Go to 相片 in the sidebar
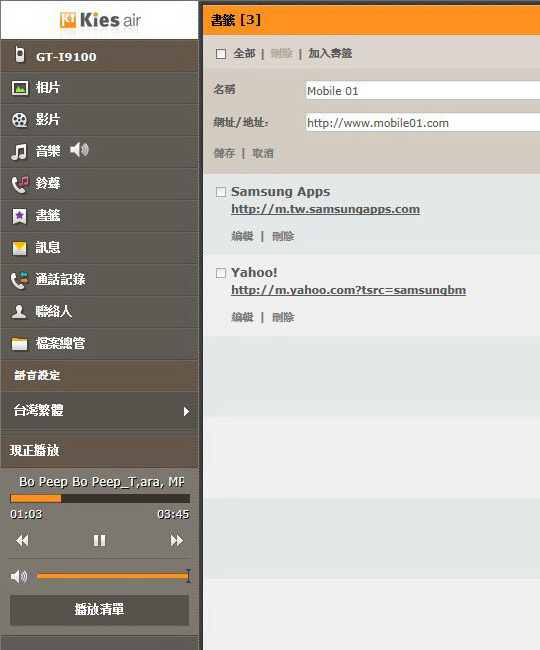Viewport: 540px width, 650px height. (99, 88)
